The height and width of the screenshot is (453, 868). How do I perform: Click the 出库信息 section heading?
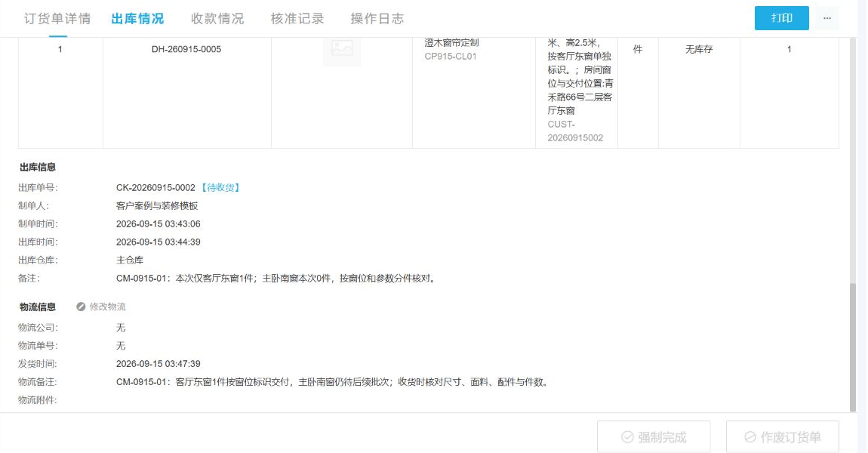pos(38,168)
